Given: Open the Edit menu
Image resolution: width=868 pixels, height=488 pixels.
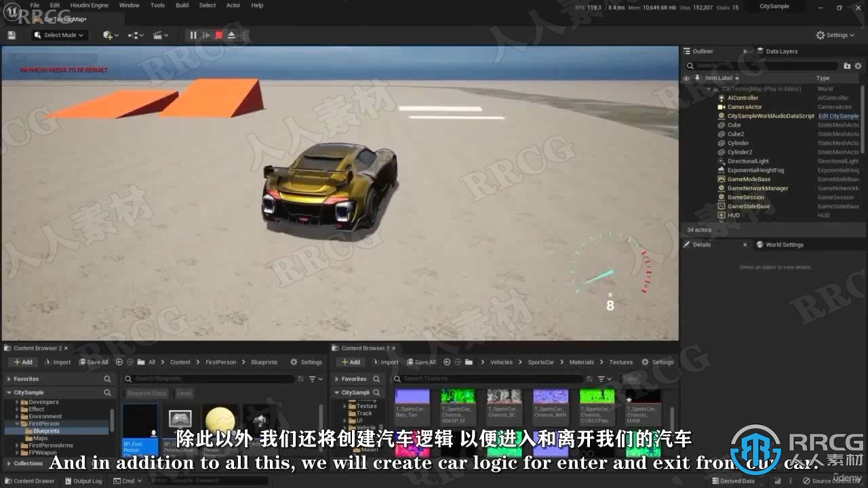Looking at the screenshot, I should pos(55,5).
